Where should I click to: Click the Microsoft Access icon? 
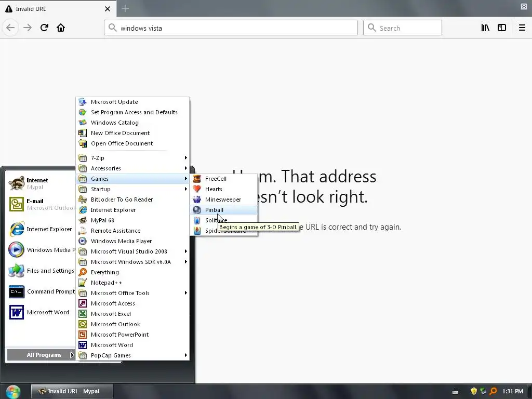click(x=83, y=303)
